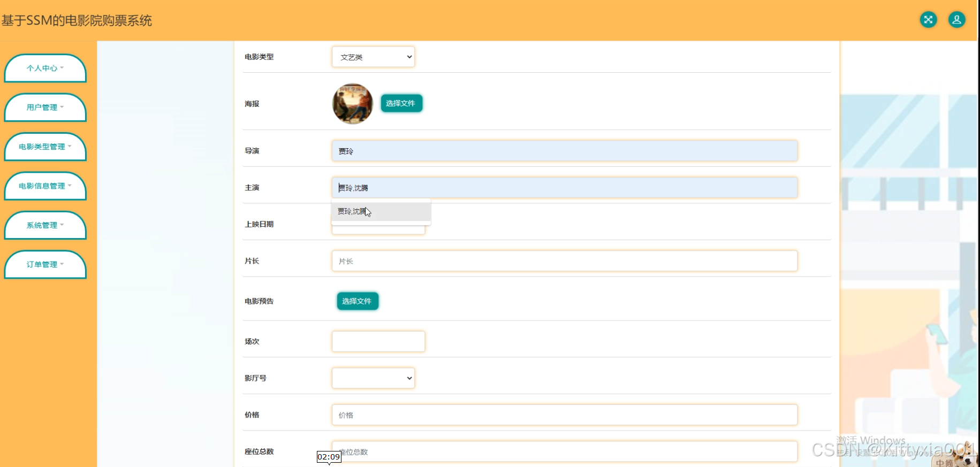This screenshot has height=467, width=980.
Task: Open the 电影类型 dropdown showing 文艺类
Action: (373, 57)
